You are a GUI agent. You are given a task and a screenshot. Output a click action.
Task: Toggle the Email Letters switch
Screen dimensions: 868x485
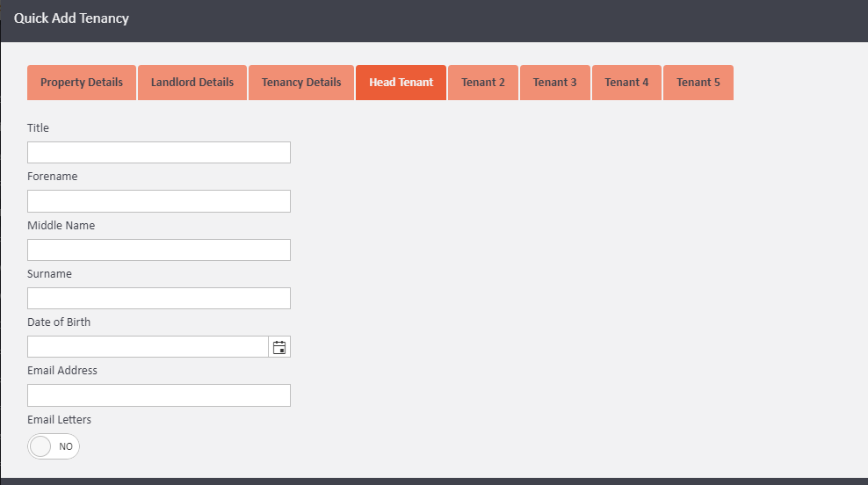[54, 446]
